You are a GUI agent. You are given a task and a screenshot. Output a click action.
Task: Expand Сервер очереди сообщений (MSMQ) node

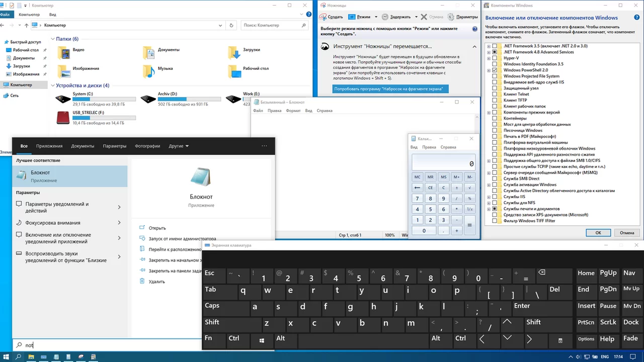pyautogui.click(x=489, y=172)
